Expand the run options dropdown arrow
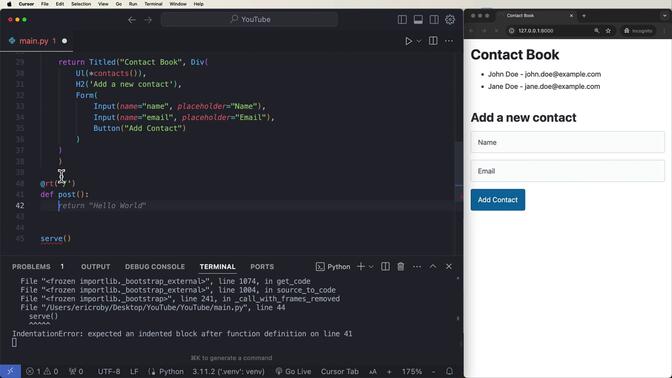672x378 pixels. tap(419, 41)
